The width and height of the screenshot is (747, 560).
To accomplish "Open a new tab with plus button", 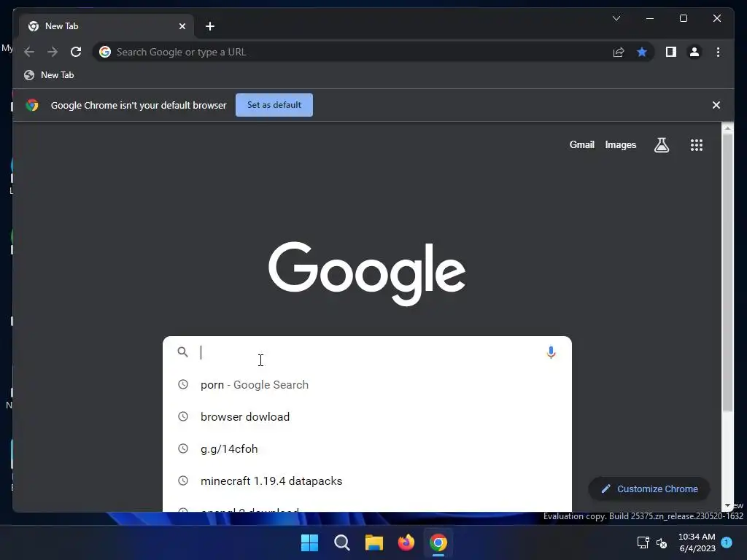I will 210,26.
